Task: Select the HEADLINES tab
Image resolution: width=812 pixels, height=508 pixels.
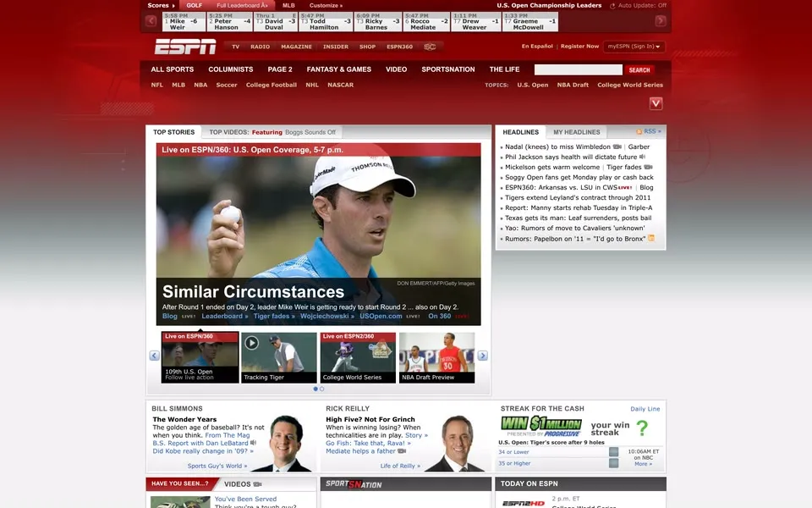Action: 520,132
